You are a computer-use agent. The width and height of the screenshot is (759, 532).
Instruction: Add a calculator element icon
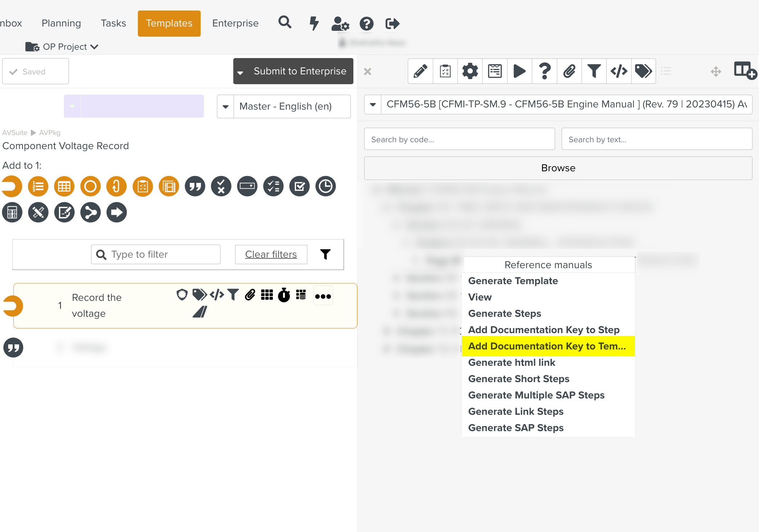click(x=12, y=212)
